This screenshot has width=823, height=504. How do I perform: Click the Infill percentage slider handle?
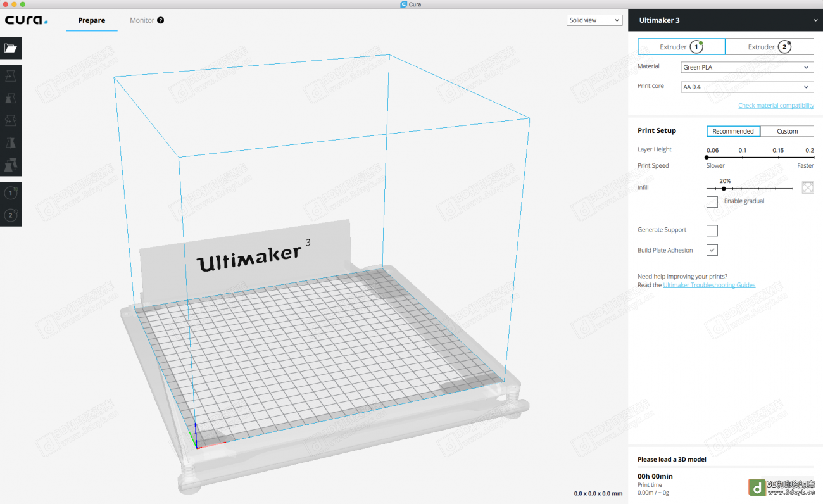coord(724,189)
